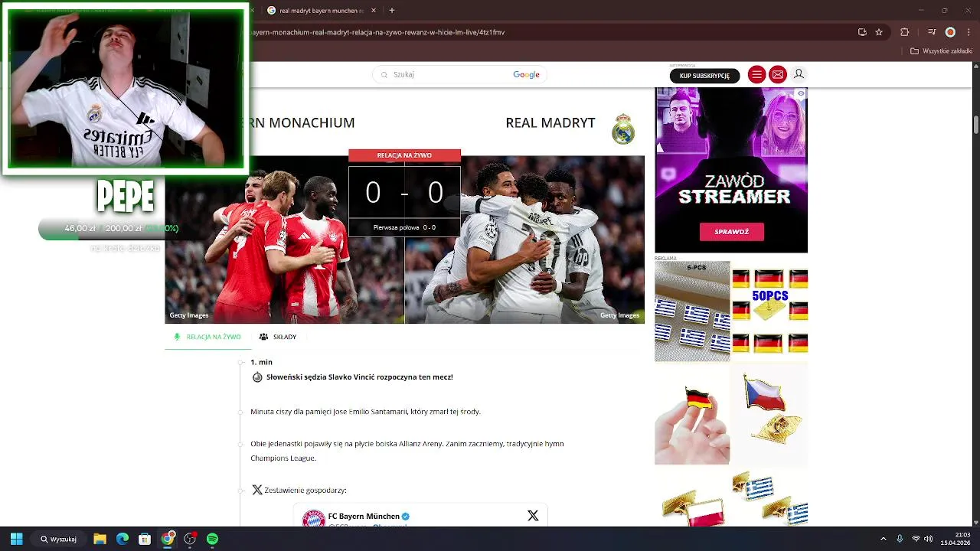Click the microphone icon in system tray
The image size is (980, 551).
[x=900, y=539]
